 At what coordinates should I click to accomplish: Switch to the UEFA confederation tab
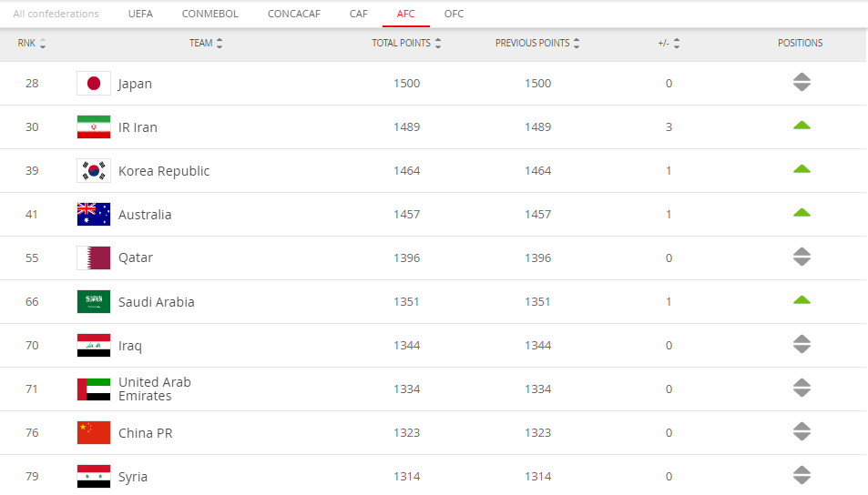[x=140, y=14]
